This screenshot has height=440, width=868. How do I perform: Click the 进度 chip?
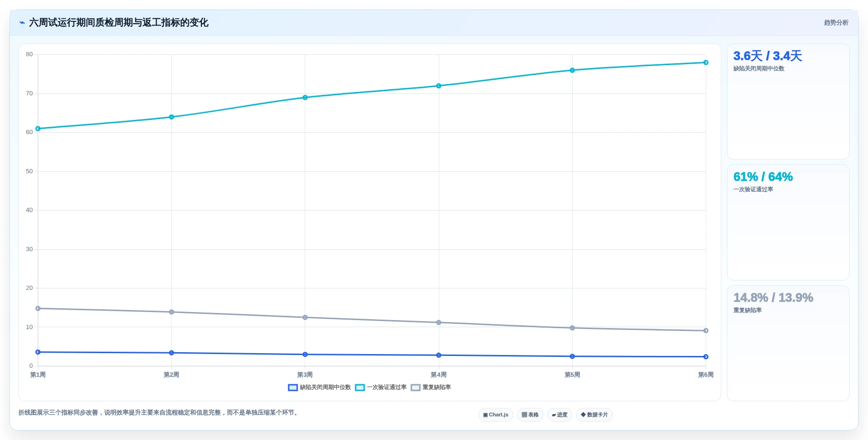click(559, 415)
